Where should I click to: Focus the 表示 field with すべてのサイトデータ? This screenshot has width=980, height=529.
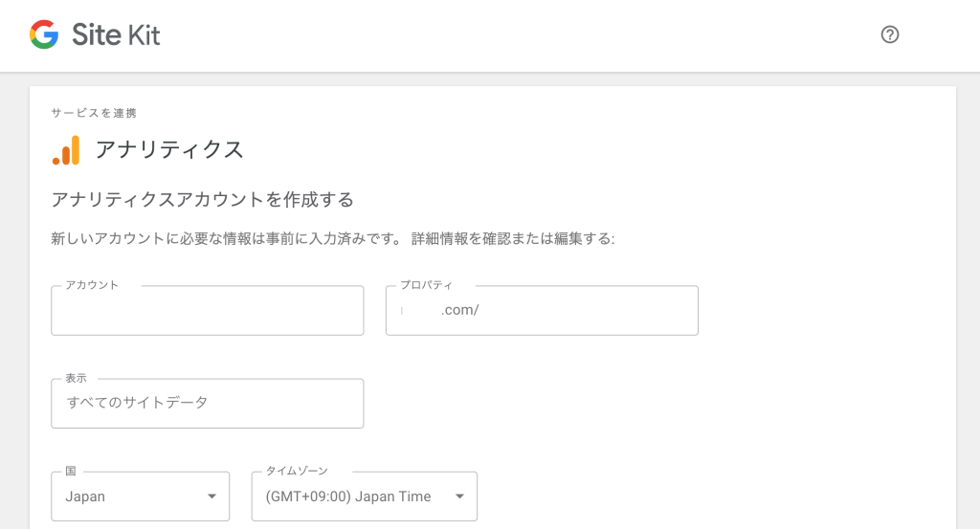click(x=208, y=403)
